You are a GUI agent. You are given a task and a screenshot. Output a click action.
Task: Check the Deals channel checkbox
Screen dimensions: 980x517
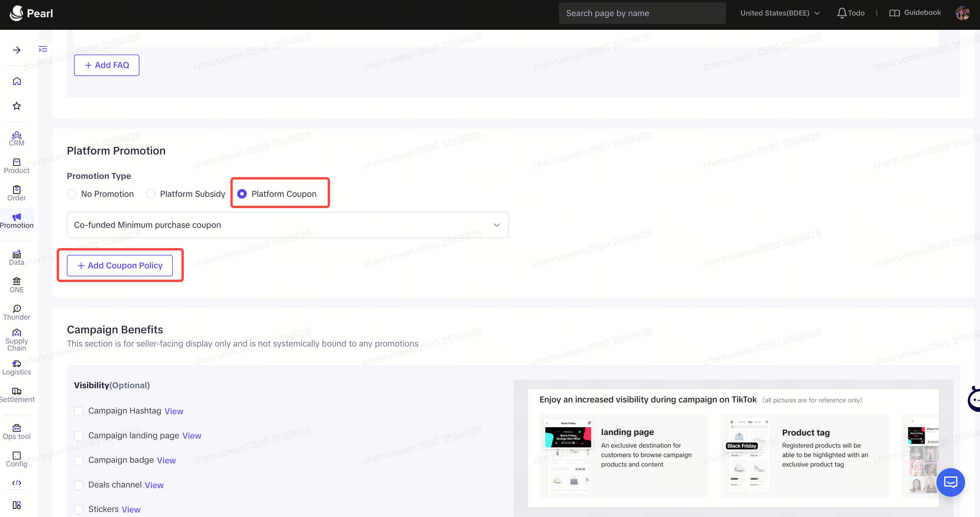[79, 485]
